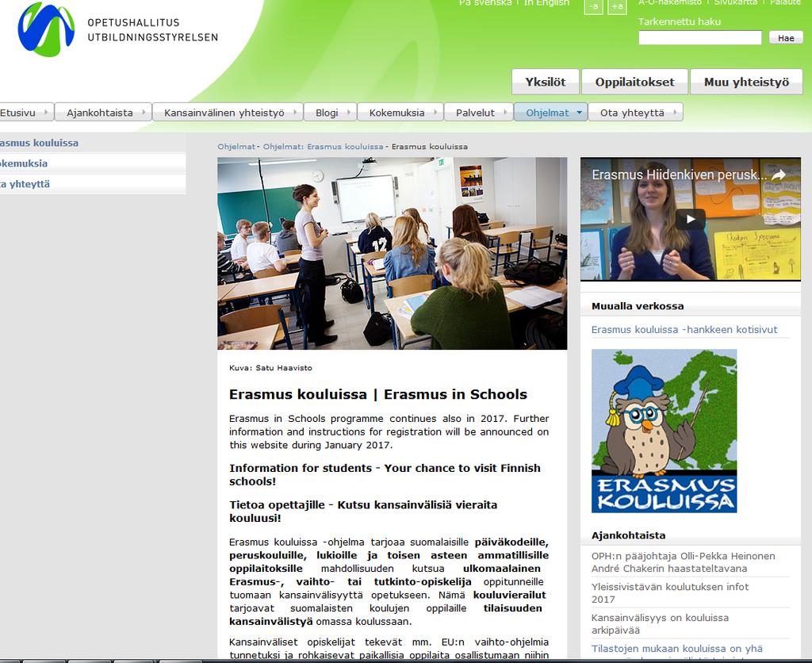Switch language to På svenska
Viewport: 812px width, 663px height.
485,2
